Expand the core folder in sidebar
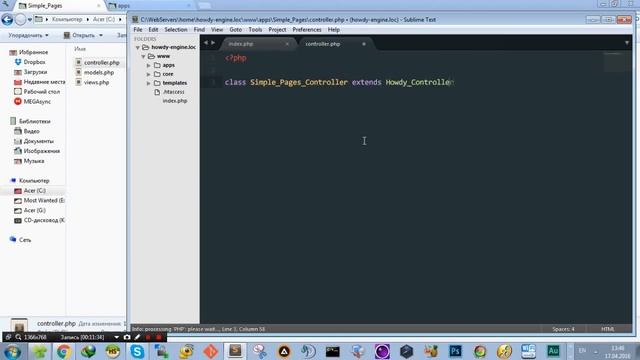640x360 pixels. tap(149, 74)
